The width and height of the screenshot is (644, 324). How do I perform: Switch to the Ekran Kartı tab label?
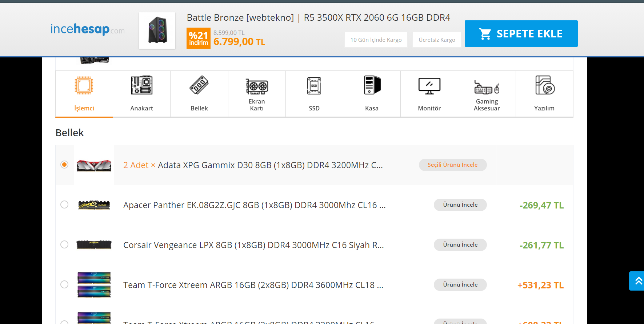point(257,105)
